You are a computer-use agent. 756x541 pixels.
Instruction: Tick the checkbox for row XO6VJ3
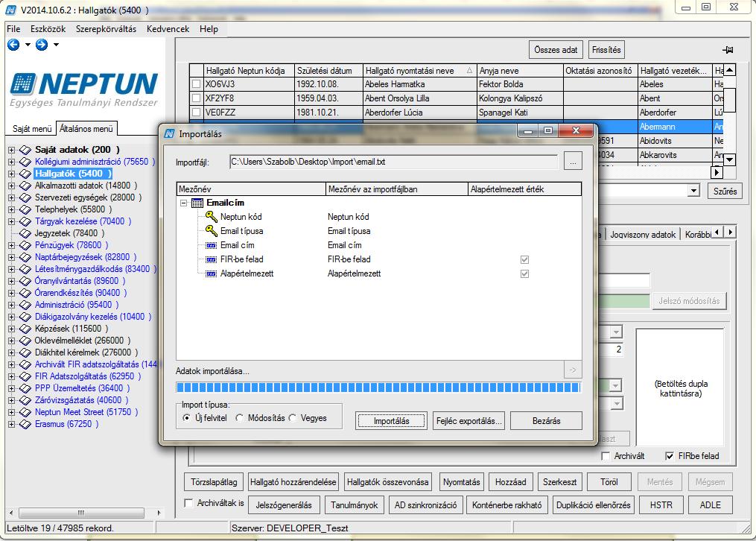[196, 84]
